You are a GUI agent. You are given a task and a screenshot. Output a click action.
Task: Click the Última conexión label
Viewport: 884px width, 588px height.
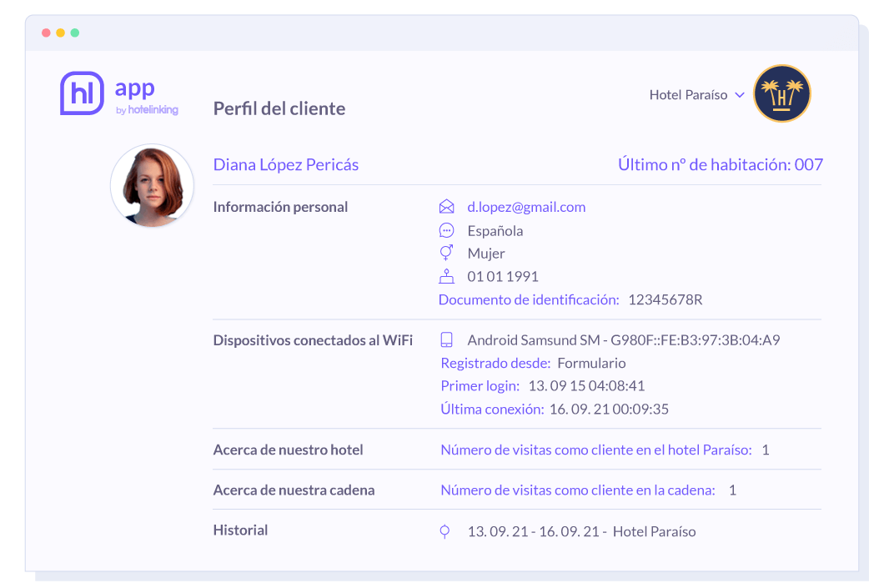click(492, 409)
